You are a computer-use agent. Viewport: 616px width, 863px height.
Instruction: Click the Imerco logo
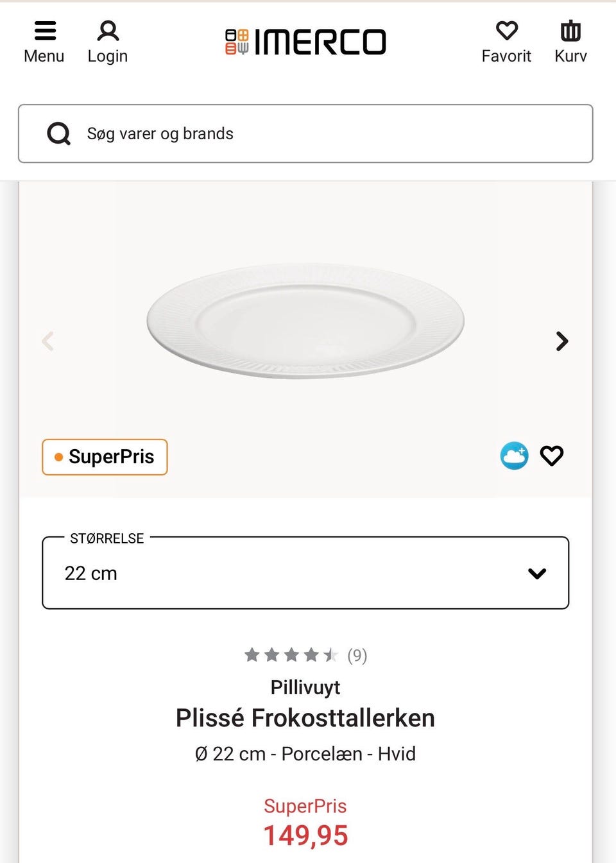[305, 42]
